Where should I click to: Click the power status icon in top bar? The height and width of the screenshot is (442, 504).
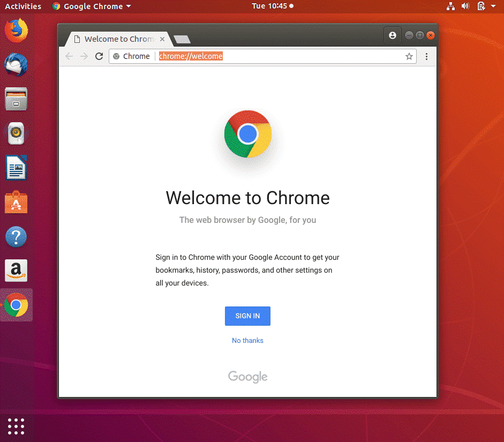coord(481,6)
